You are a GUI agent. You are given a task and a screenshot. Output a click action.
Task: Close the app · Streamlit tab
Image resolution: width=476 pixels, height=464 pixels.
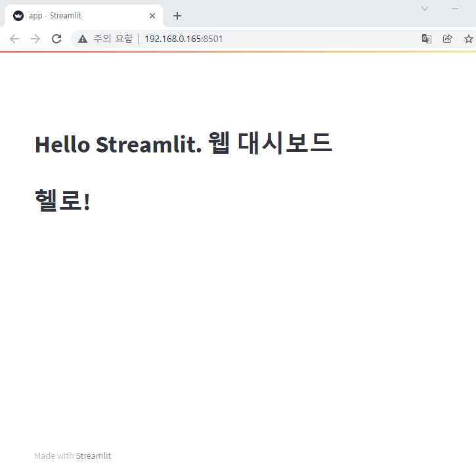[152, 16]
